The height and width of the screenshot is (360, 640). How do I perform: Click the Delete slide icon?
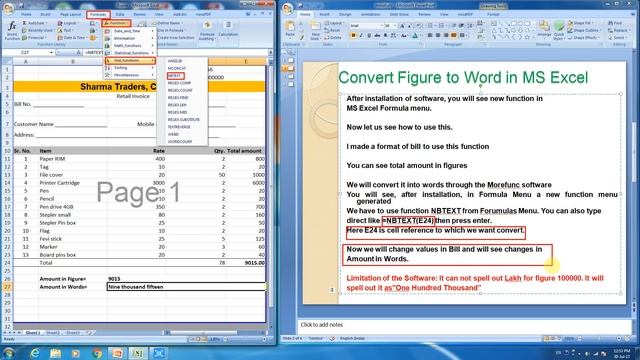pos(333,38)
